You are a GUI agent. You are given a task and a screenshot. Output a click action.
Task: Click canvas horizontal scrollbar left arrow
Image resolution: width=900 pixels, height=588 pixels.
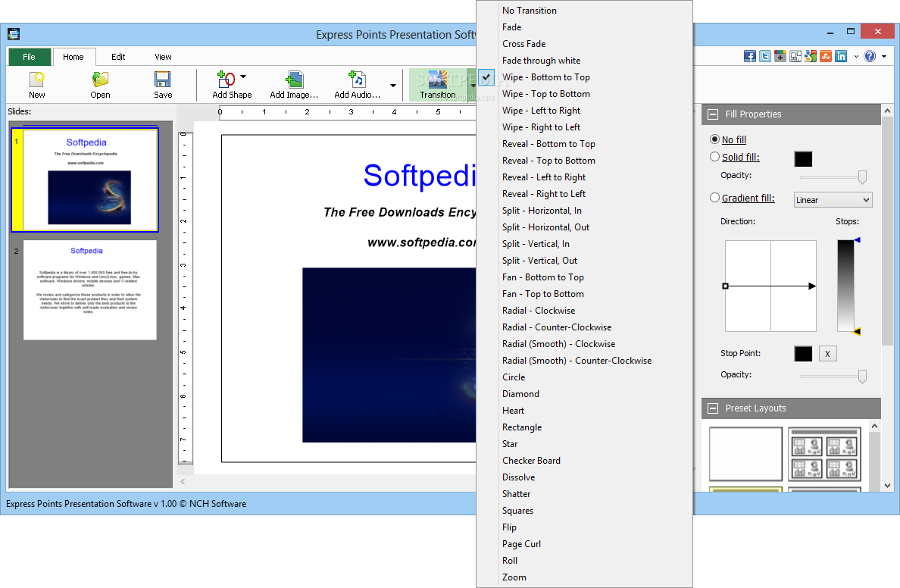(183, 482)
